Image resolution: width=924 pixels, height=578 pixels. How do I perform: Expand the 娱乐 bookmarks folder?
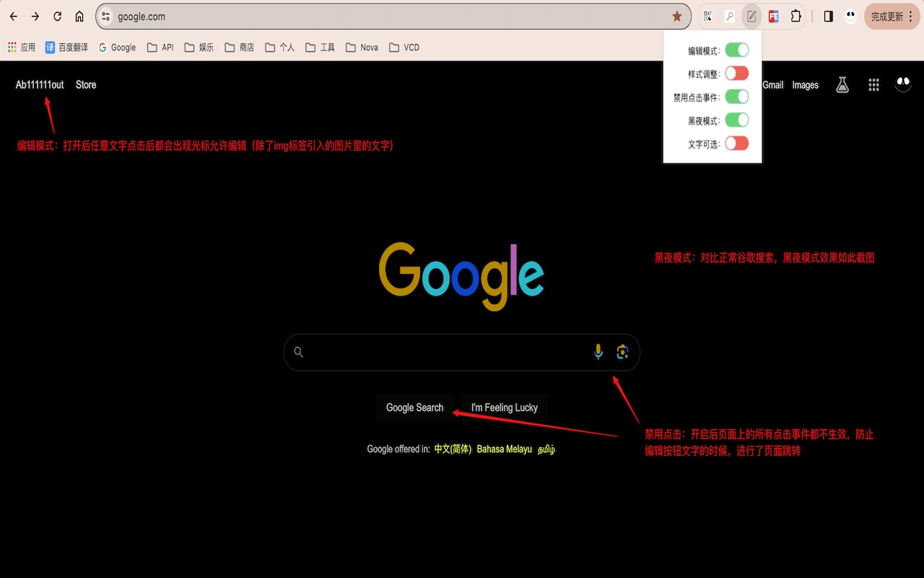[199, 47]
